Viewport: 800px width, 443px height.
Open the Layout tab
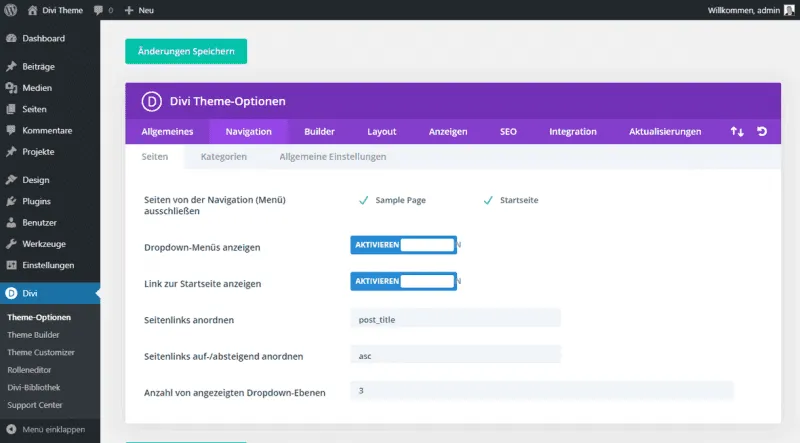tap(382, 132)
